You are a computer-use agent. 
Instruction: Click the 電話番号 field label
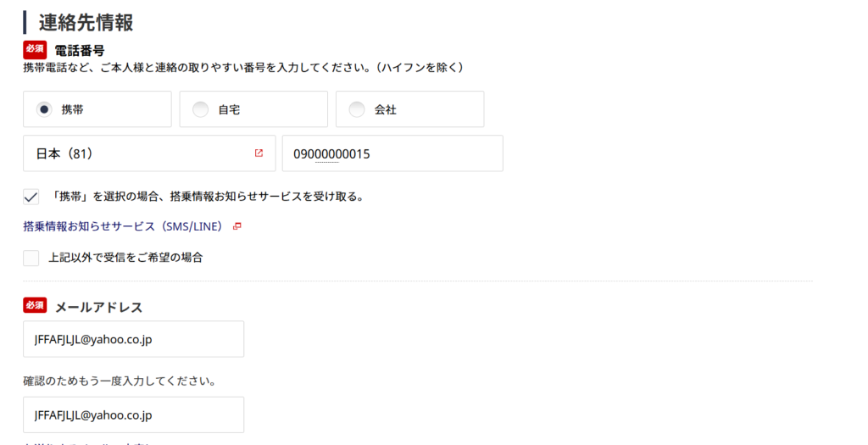79,51
